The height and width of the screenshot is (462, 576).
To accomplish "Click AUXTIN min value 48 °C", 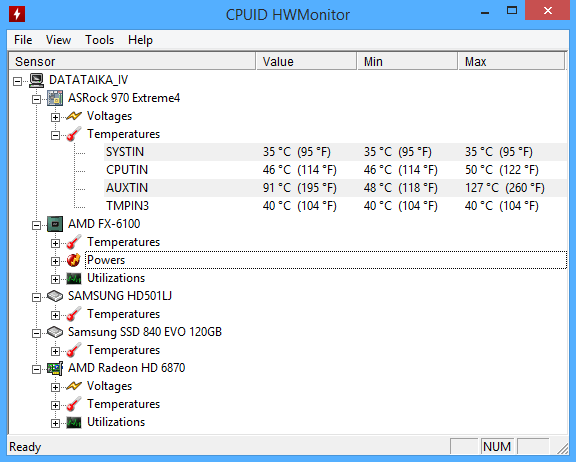I will pyautogui.click(x=401, y=188).
